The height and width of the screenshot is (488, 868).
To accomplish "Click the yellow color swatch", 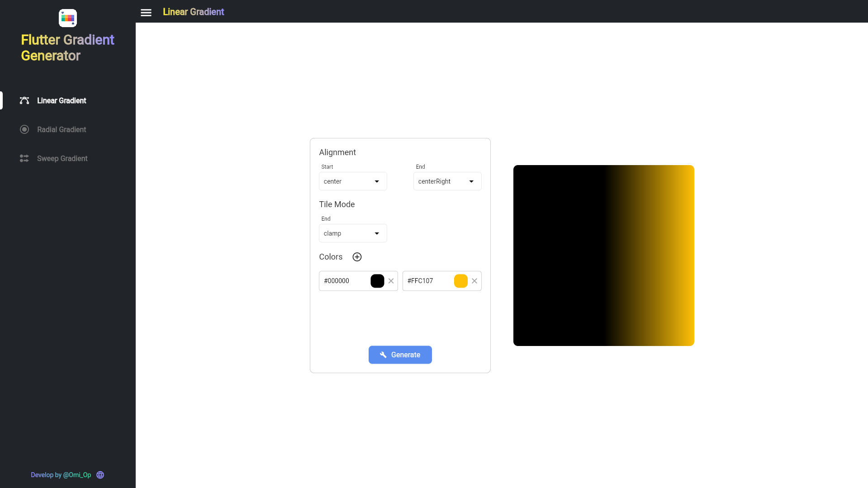I will [460, 280].
